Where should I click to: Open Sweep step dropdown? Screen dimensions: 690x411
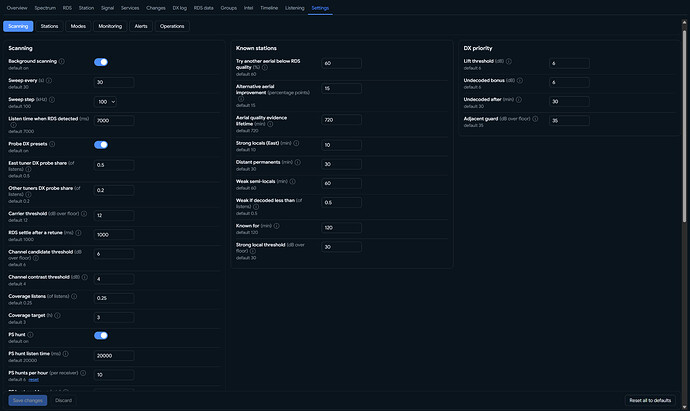point(105,102)
